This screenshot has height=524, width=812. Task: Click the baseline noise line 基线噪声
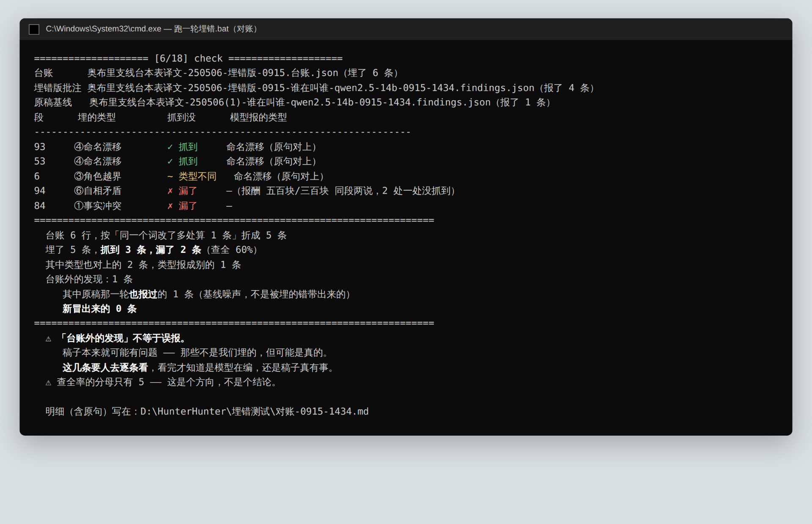206,294
